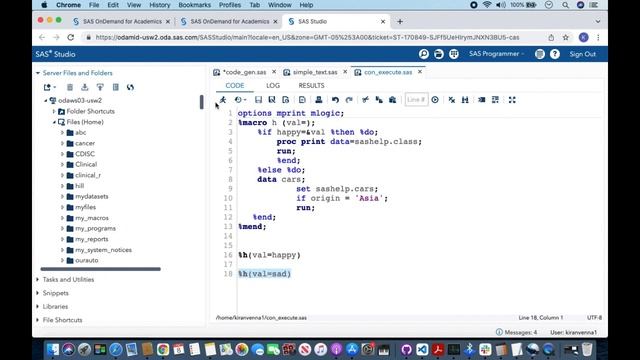
Task: Reload the page in Chrome
Action: pyautogui.click(x=71, y=37)
